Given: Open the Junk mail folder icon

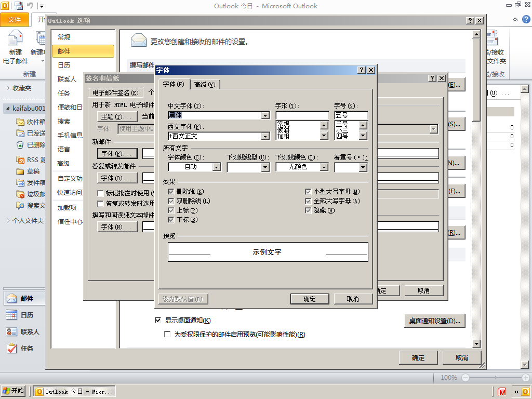Looking at the screenshot, I should pos(20,194).
